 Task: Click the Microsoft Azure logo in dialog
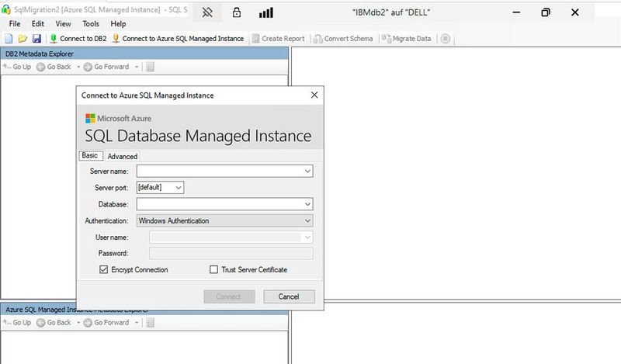pos(118,119)
